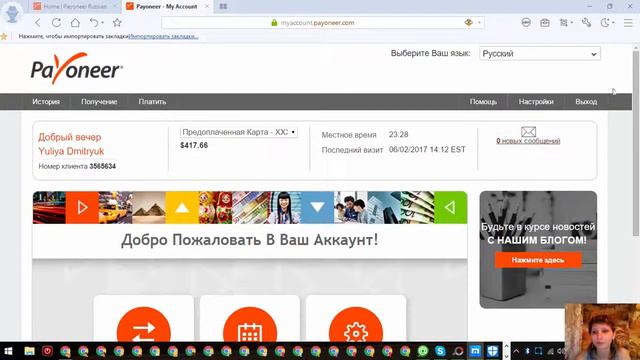Expand the address bar dropdown arrow
Image resolution: width=640 pixels, height=360 pixels.
pyautogui.click(x=480, y=23)
